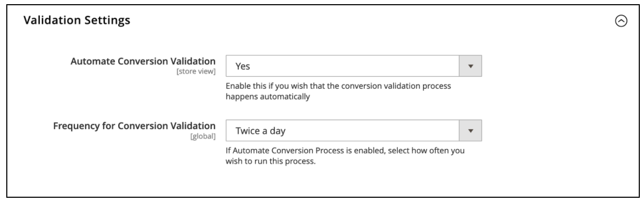
Task: Select the [store view] scope indicator
Action: (197, 71)
